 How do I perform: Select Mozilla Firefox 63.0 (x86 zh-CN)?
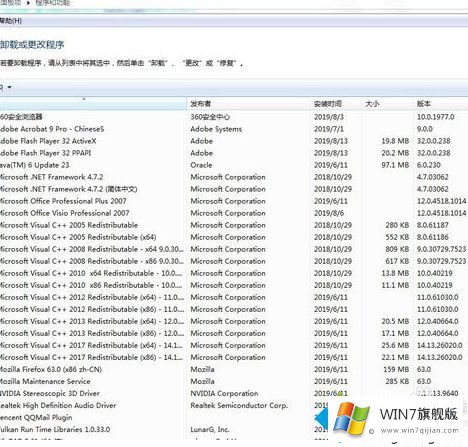point(51,369)
